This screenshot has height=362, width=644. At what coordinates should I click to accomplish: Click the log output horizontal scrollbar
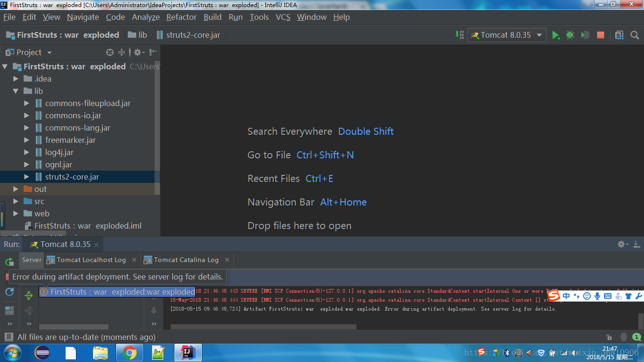pos(264,327)
